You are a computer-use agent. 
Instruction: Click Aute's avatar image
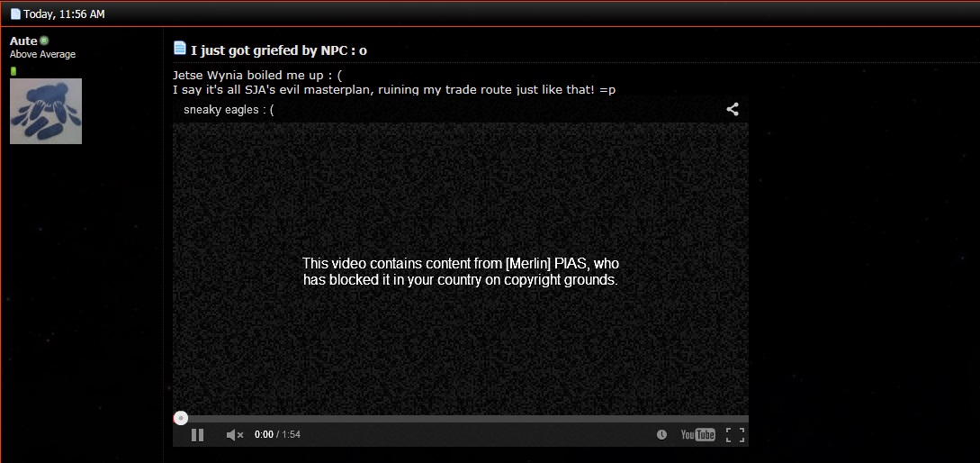46,112
